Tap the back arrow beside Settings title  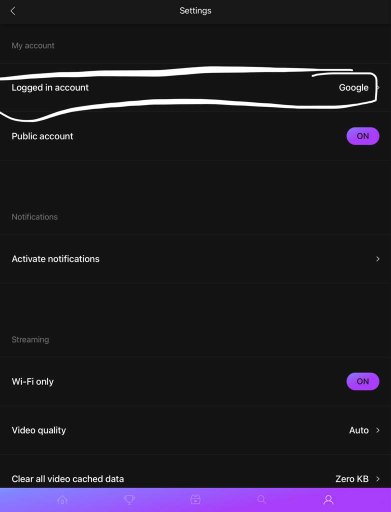click(x=13, y=11)
